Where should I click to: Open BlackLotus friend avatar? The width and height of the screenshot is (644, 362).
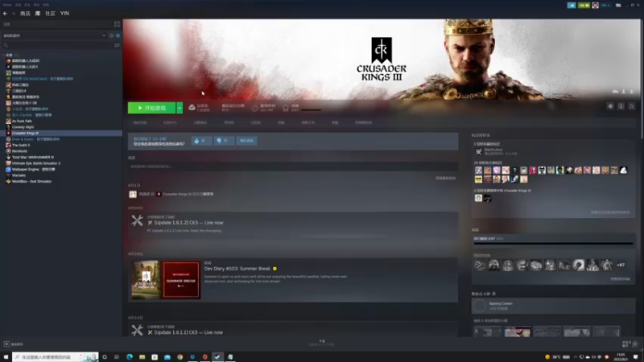(x=478, y=151)
